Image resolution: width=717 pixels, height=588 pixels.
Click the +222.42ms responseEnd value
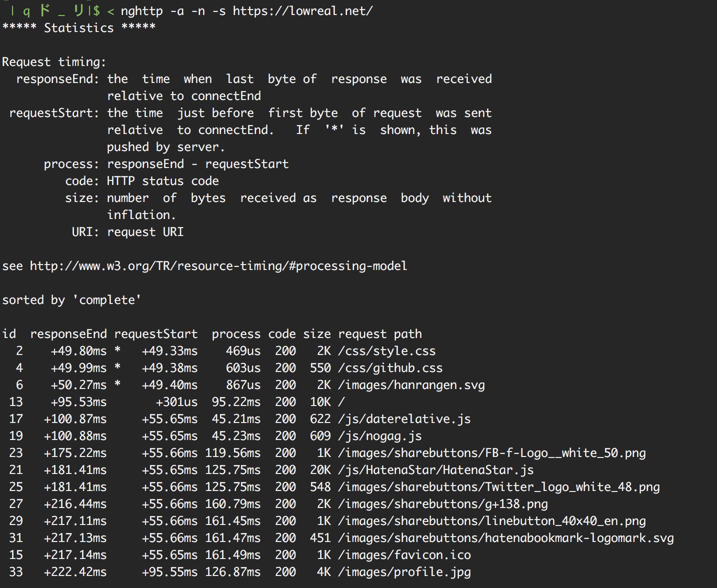(75, 572)
